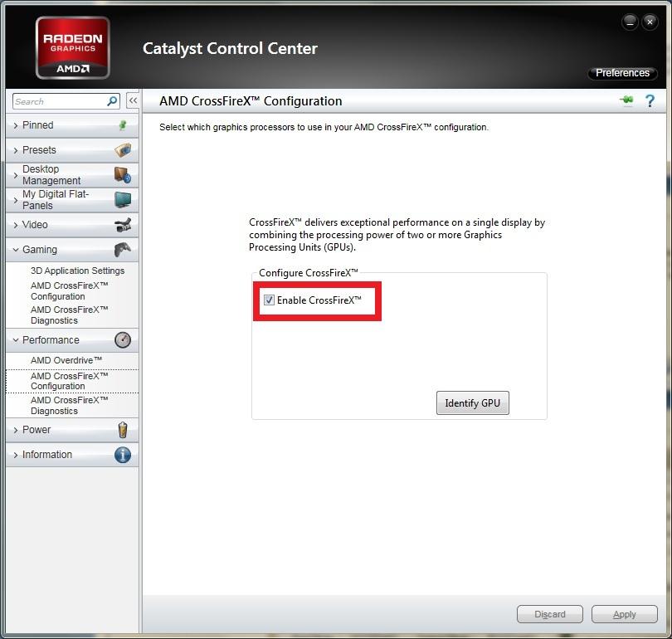This screenshot has width=672, height=639.
Task: Open 3D Application Settings
Action: [x=78, y=271]
